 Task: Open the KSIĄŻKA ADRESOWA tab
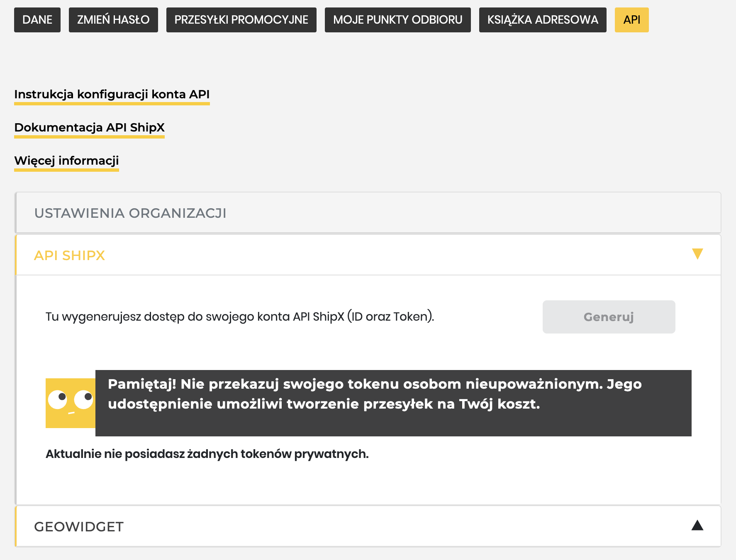tap(543, 20)
